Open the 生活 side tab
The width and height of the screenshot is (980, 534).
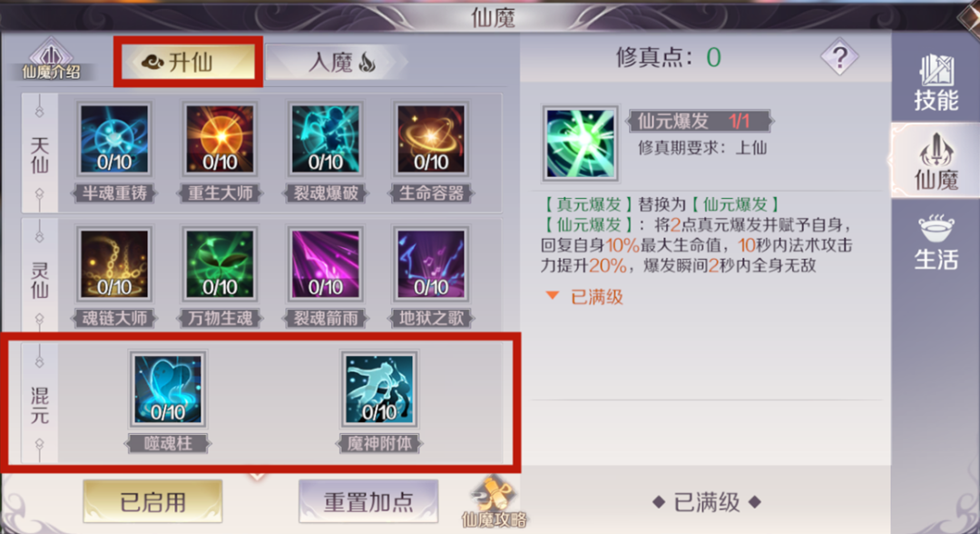point(936,243)
